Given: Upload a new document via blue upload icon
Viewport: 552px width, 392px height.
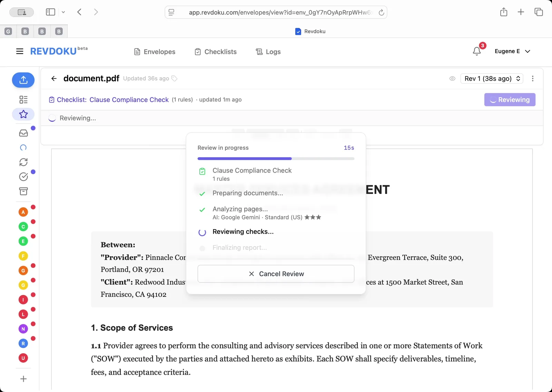Looking at the screenshot, I should coord(23,80).
